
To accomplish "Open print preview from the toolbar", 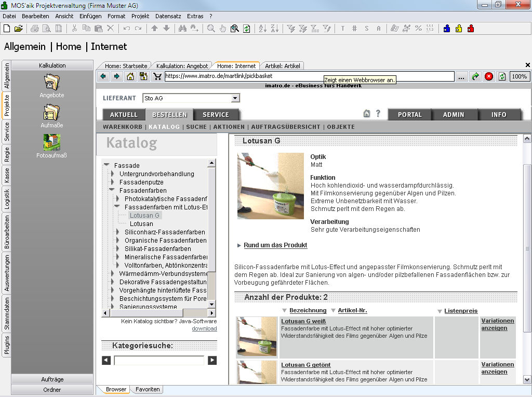I will (x=46, y=29).
